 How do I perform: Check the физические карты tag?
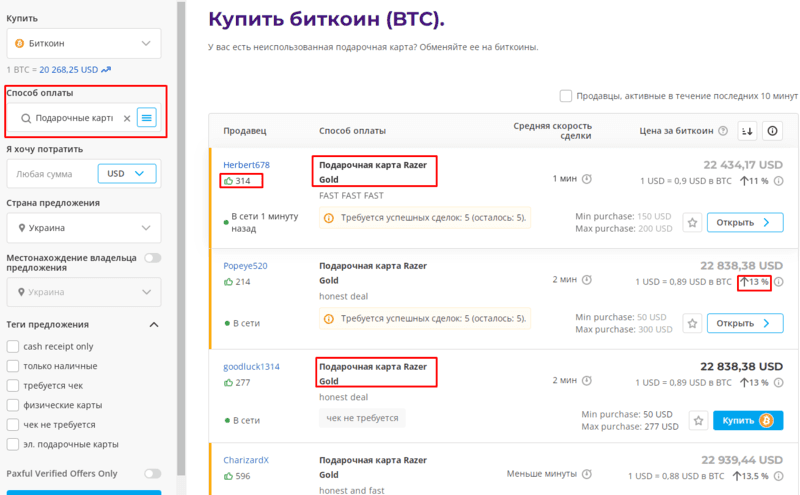[x=13, y=405]
